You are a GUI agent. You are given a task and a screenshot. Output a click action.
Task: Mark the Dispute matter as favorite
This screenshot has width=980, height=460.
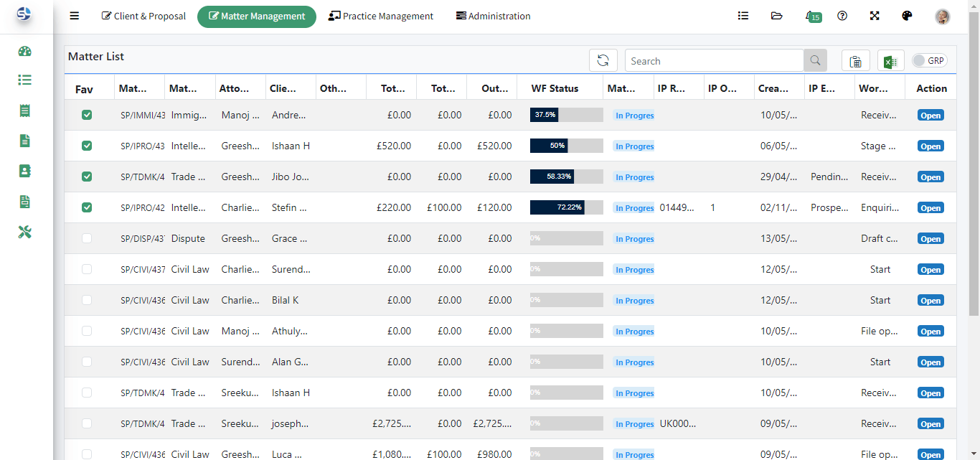87,238
